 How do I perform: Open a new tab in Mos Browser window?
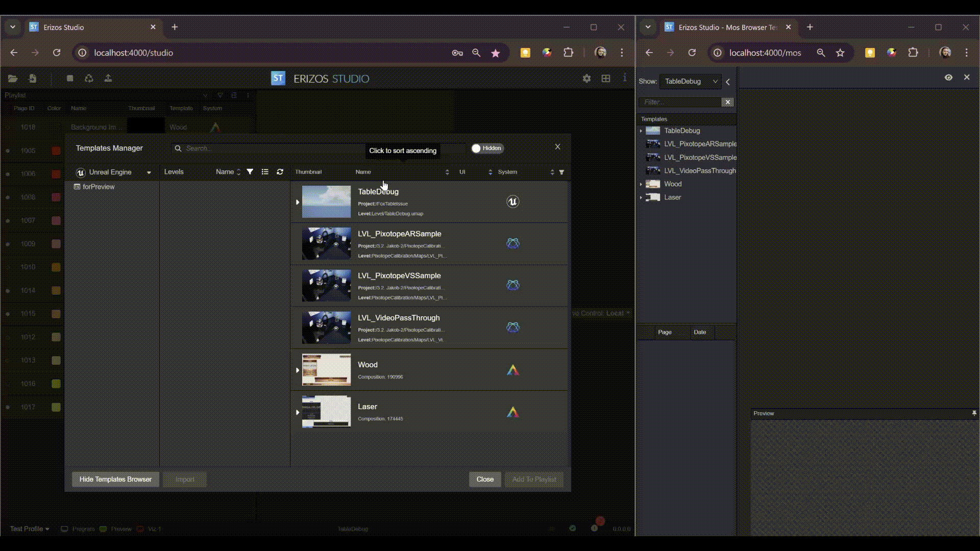810,27
